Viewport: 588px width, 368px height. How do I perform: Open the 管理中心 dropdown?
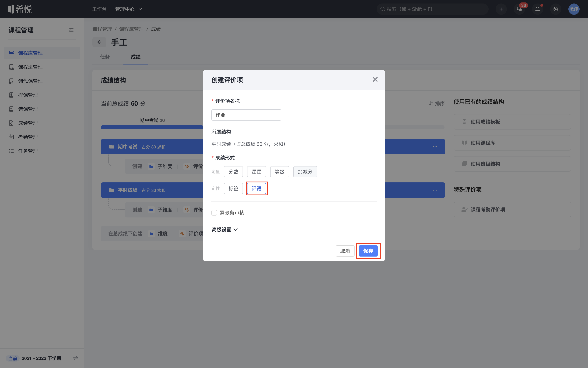coord(128,9)
